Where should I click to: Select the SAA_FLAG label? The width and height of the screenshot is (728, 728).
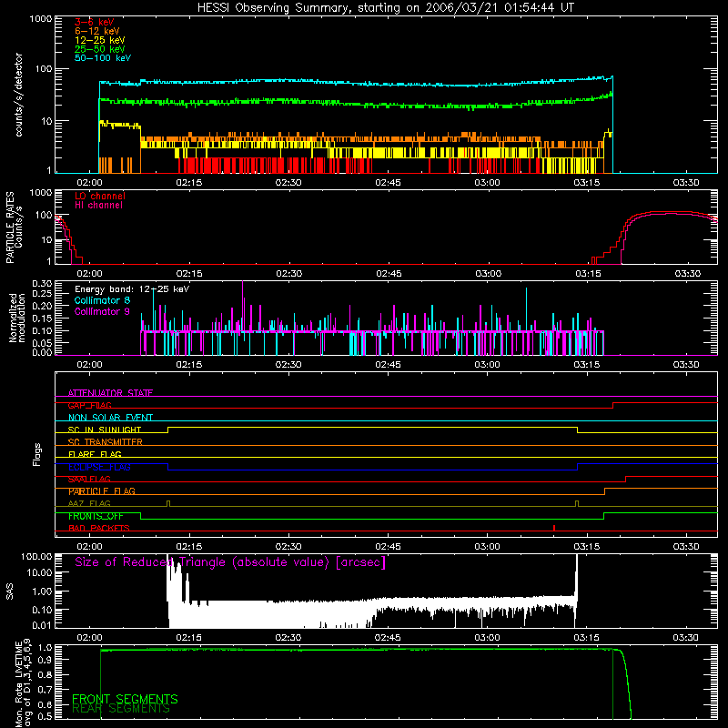(89, 479)
